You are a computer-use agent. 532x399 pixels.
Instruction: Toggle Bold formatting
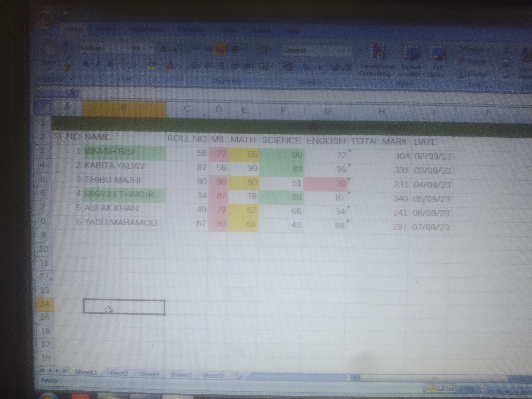(x=85, y=64)
